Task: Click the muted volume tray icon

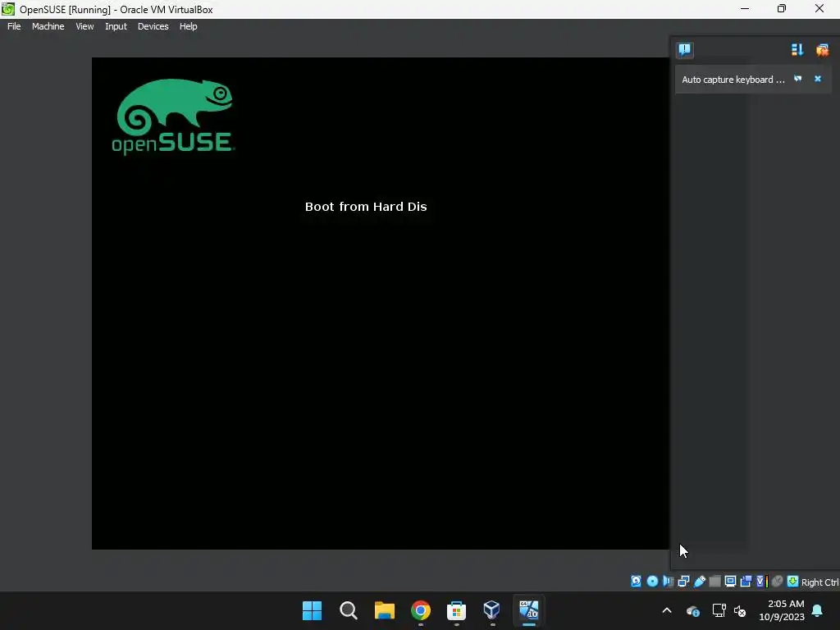Action: pyautogui.click(x=740, y=610)
